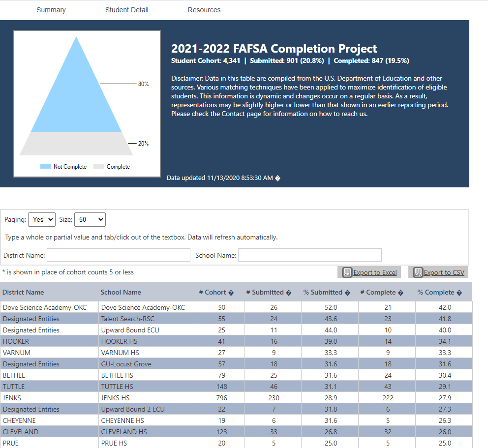Screen dimensions: 488x448
Task: Click the help icon beside % Complete header
Action: click(459, 293)
